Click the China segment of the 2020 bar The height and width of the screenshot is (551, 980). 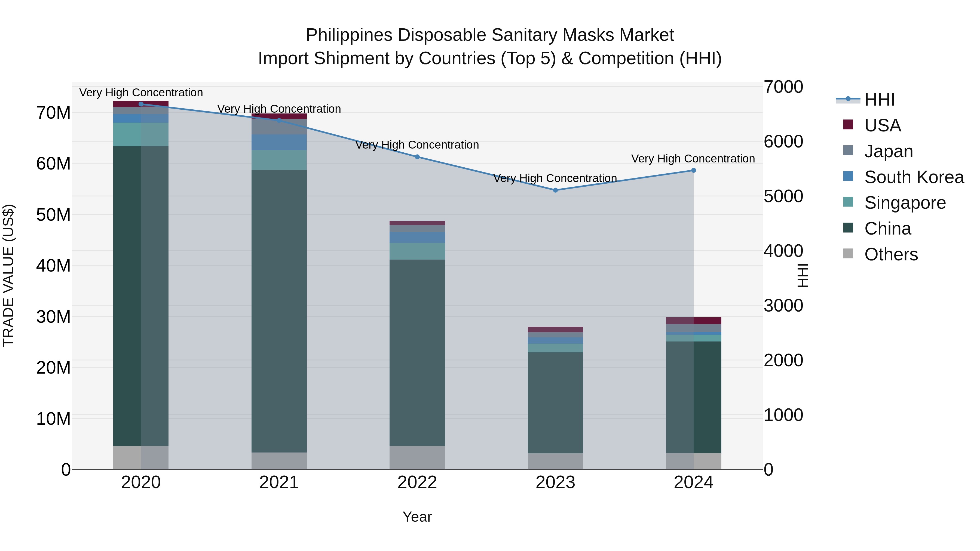click(x=141, y=296)
